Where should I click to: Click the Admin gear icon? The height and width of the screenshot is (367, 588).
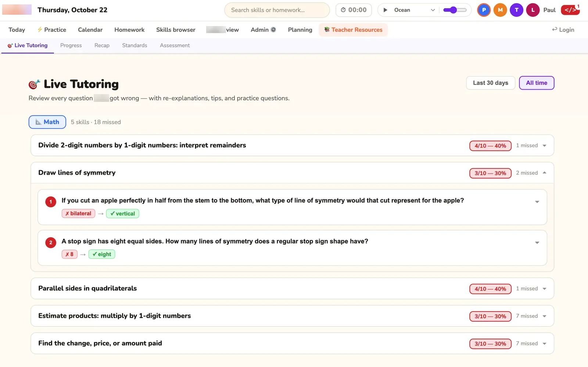point(273,30)
